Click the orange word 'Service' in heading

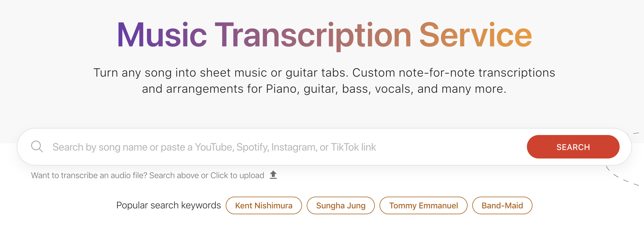(476, 35)
